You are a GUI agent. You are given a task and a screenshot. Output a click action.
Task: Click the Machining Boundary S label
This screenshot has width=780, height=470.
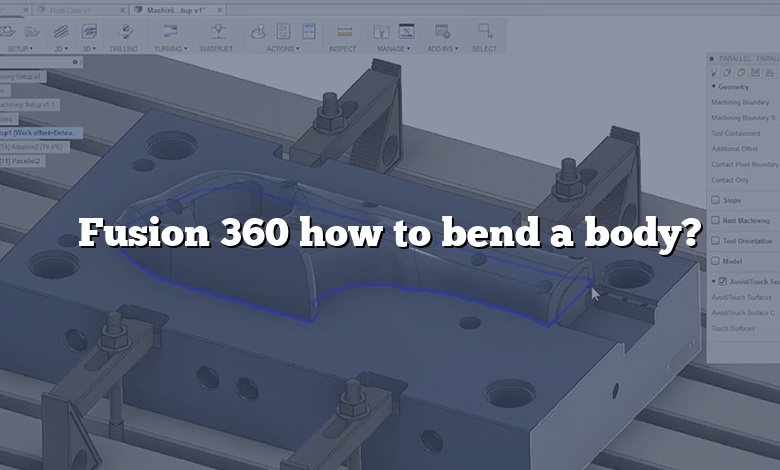[x=743, y=118]
